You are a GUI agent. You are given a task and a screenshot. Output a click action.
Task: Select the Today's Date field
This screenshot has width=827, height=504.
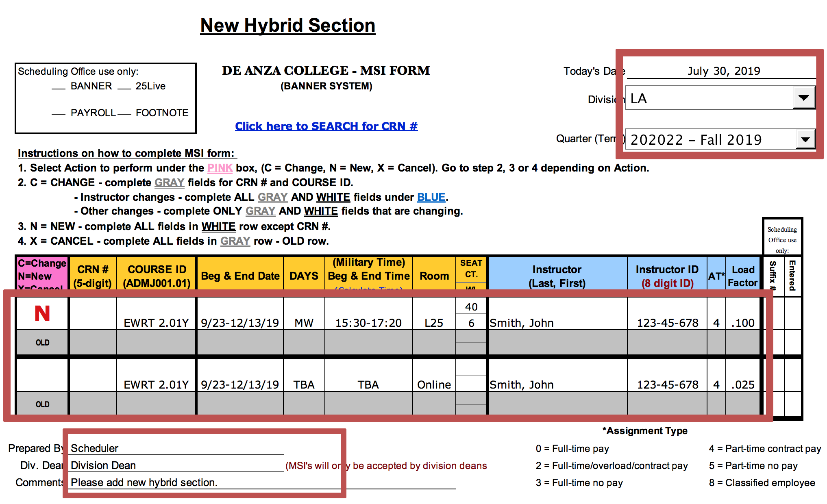pos(721,71)
